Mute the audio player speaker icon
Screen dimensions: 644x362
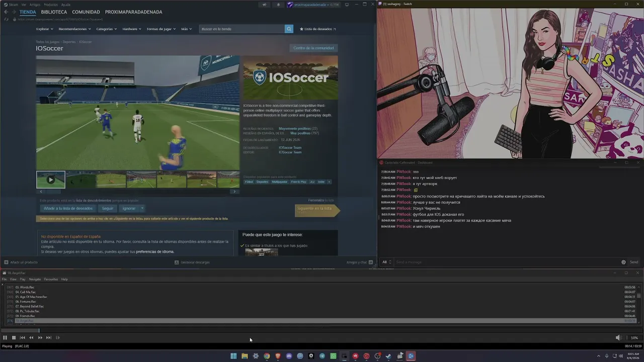click(618, 338)
